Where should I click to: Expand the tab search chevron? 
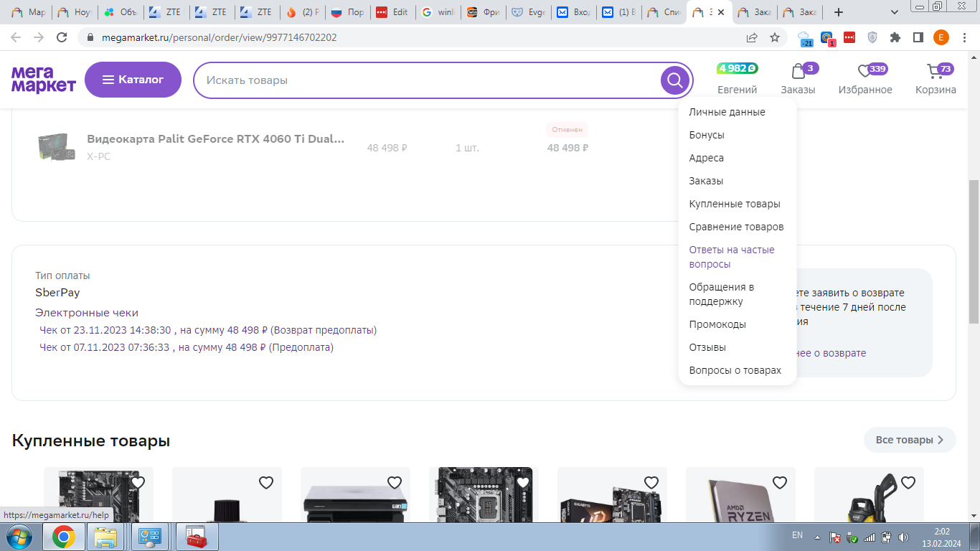894,12
